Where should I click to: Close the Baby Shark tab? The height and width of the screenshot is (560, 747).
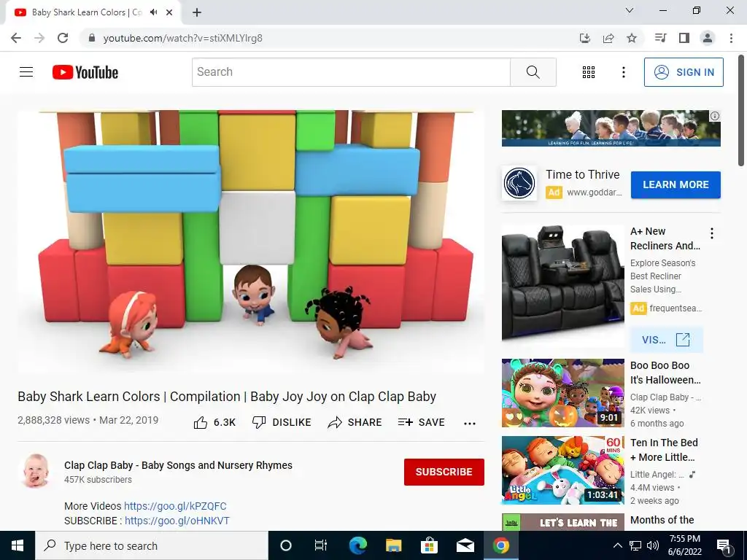click(169, 12)
